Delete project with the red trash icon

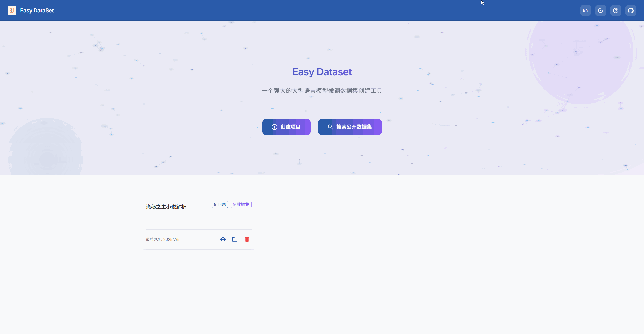[247, 239]
